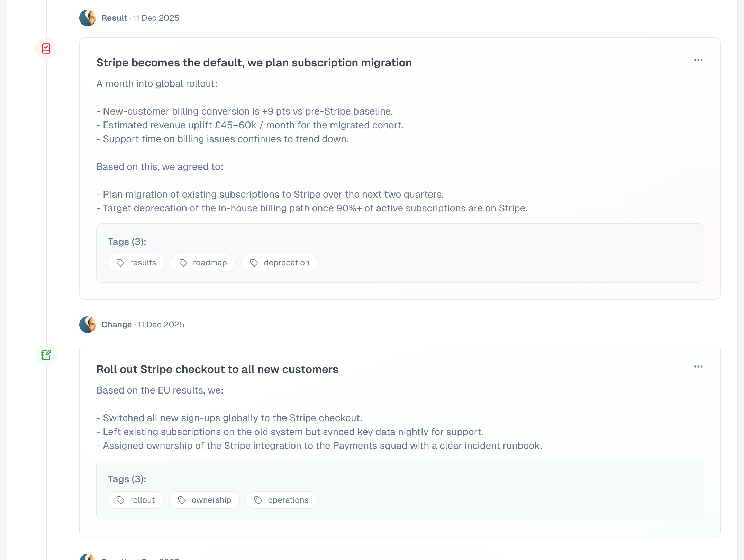Open the options menu on the Stripe checkout card
Viewport: 744px width, 560px height.
tap(698, 366)
